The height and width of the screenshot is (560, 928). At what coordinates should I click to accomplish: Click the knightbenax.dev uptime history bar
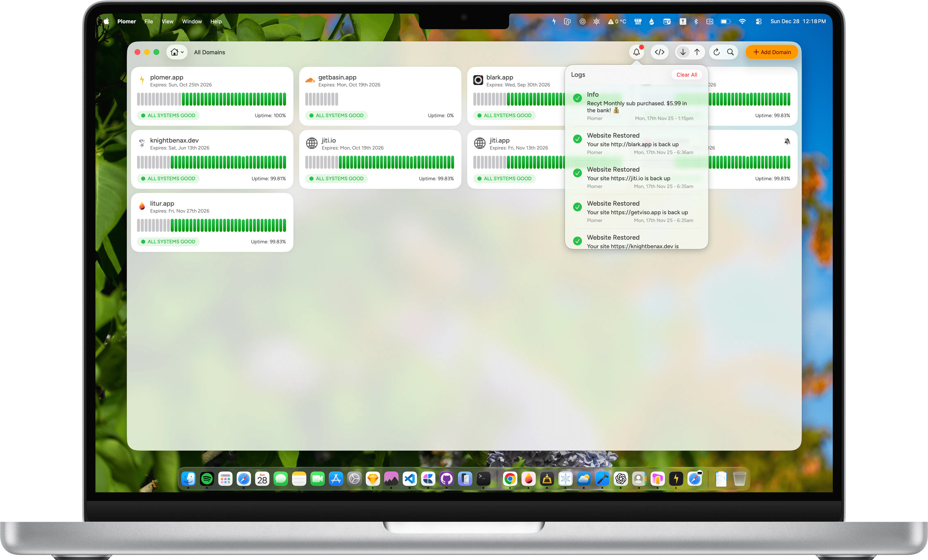212,162
